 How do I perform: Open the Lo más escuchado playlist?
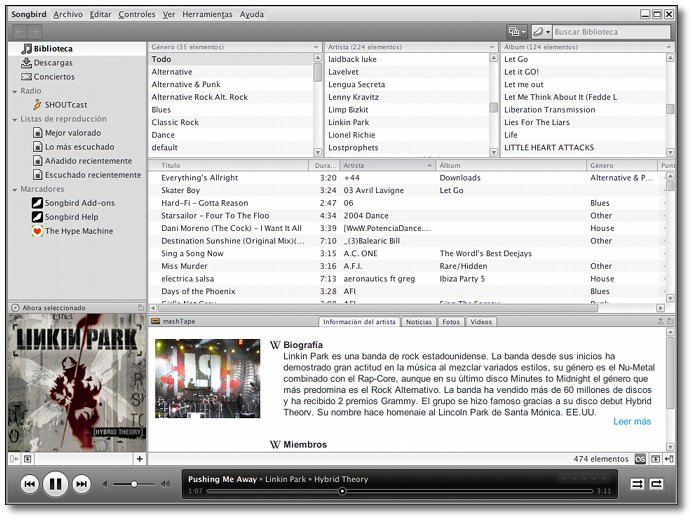pyautogui.click(x=74, y=147)
